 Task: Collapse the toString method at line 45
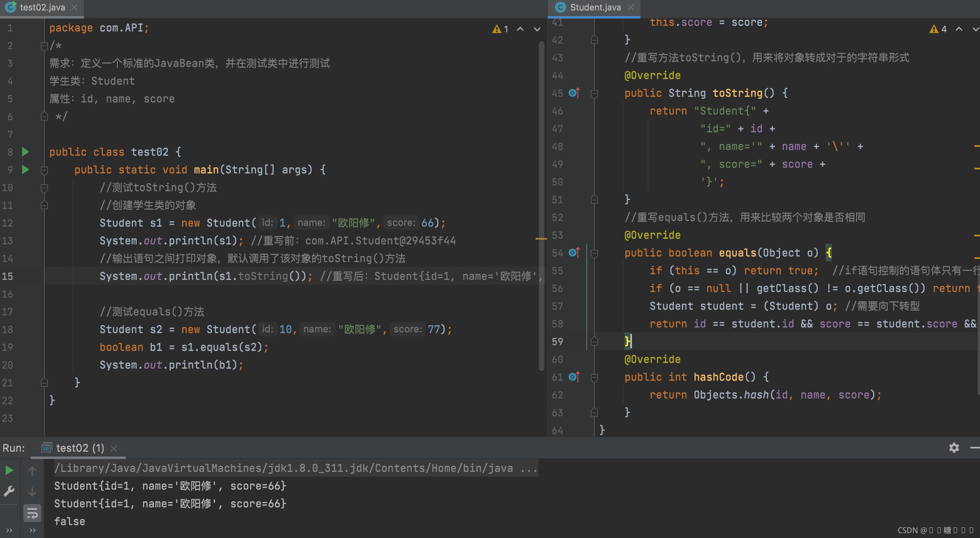point(594,94)
